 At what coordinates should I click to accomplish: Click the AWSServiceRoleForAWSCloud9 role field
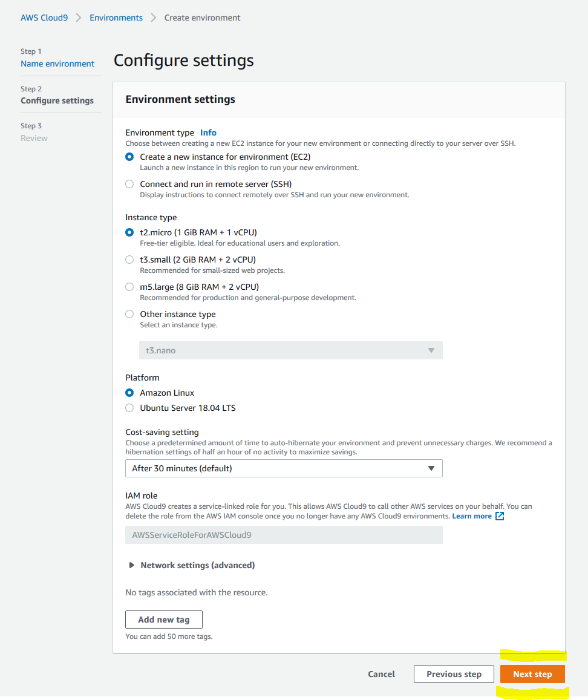(284, 535)
